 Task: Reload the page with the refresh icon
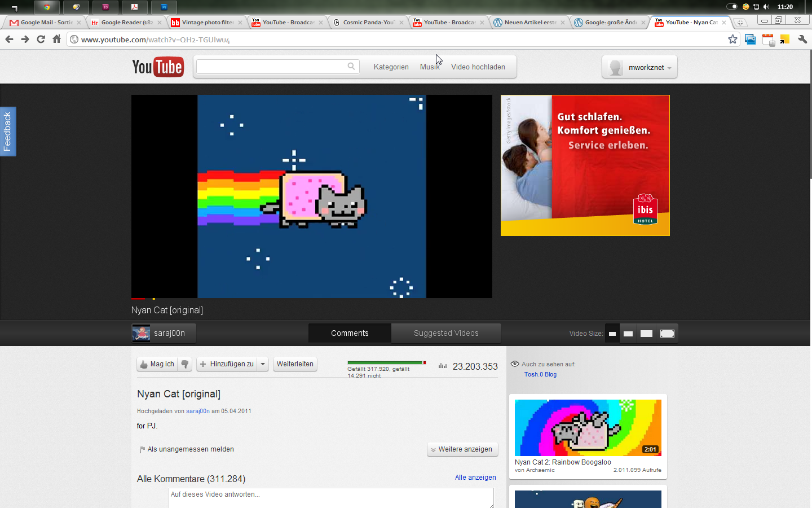41,40
